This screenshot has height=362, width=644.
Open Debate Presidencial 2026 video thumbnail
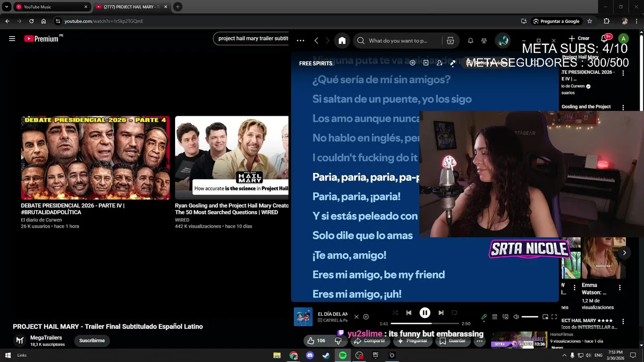96,158
